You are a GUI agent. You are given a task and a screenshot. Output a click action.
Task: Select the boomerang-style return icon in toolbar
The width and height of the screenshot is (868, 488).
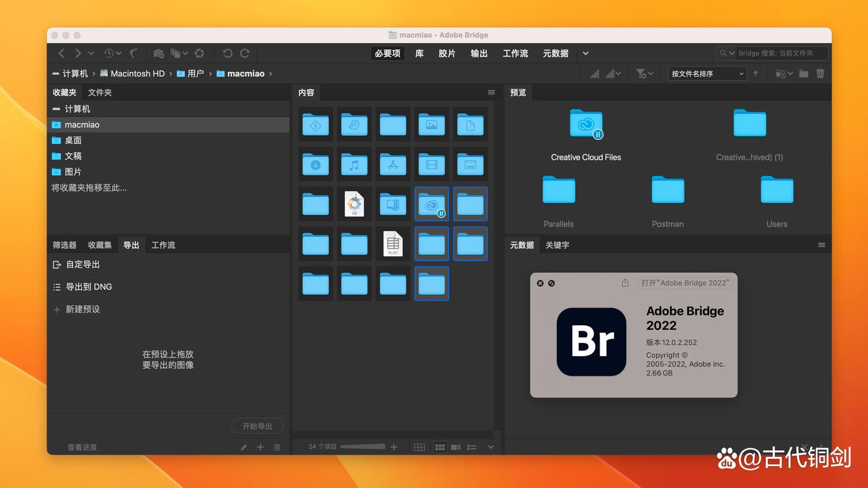(x=134, y=53)
